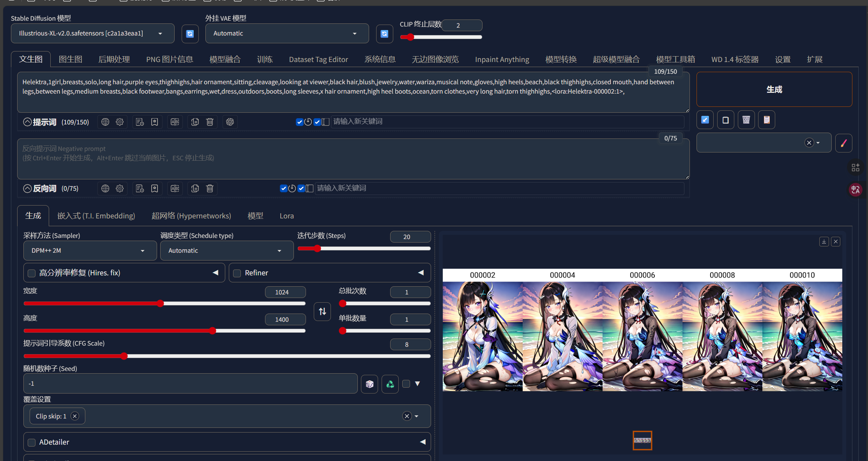
Task: Open the gear settings in 反向词 toolbar
Action: click(120, 189)
